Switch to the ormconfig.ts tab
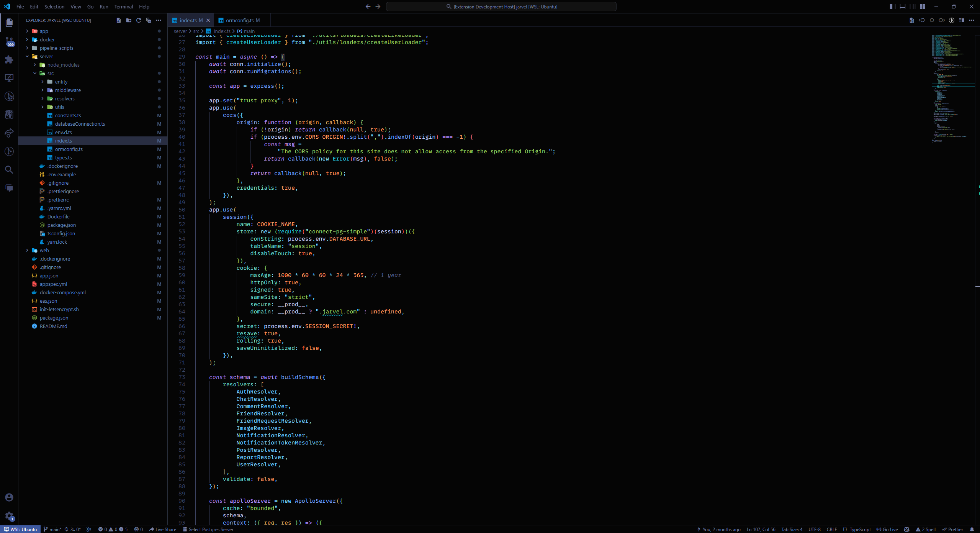This screenshot has height=533, width=980. coord(239,20)
